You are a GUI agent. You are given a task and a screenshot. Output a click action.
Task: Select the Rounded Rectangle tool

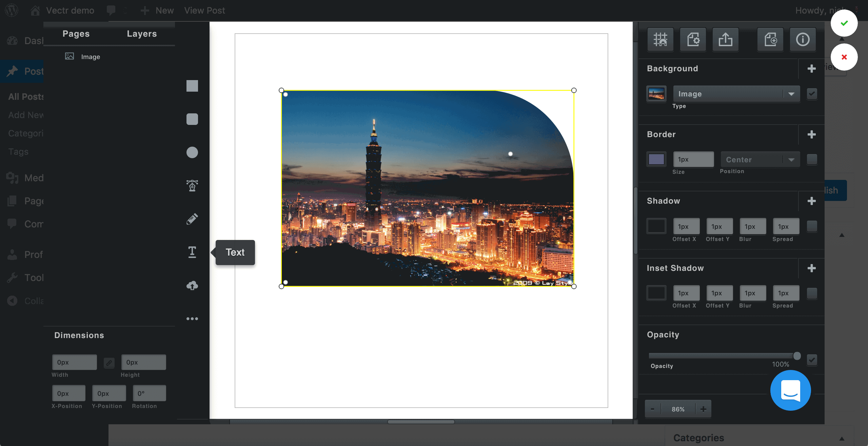coord(192,119)
